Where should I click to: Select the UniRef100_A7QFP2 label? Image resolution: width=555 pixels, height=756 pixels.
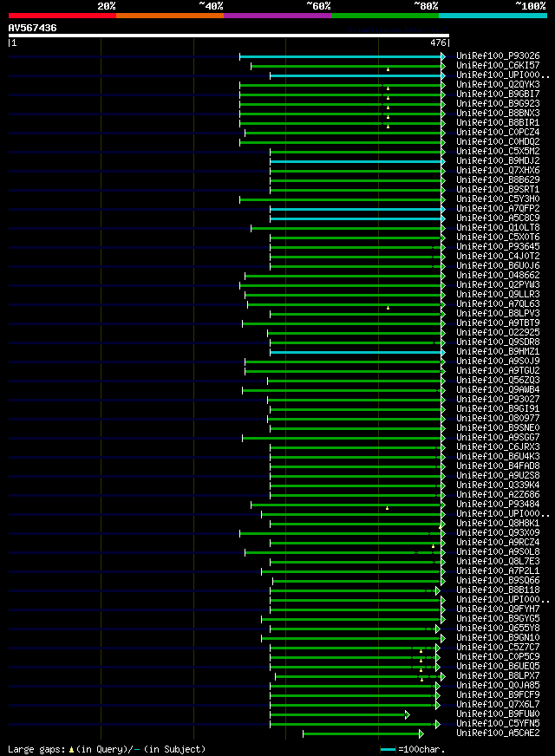coord(498,208)
